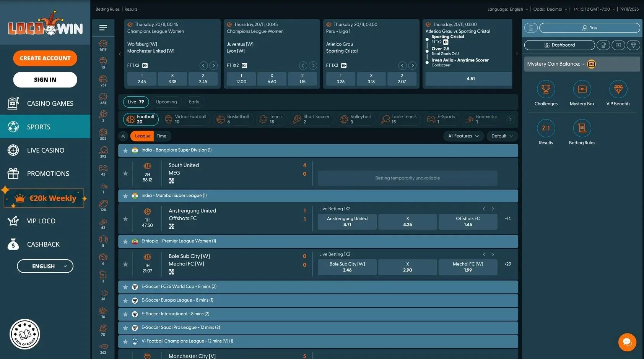This screenshot has width=644, height=359.
Task: Favorite the South United match star
Action: (125, 173)
